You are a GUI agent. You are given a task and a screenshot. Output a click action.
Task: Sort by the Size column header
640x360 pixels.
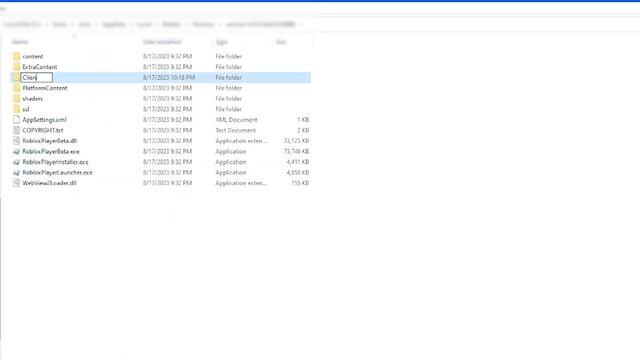pos(281,42)
